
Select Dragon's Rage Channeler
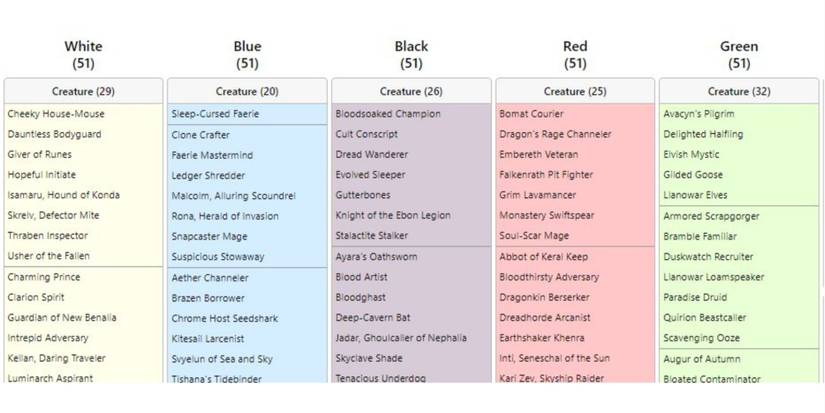pos(555,135)
